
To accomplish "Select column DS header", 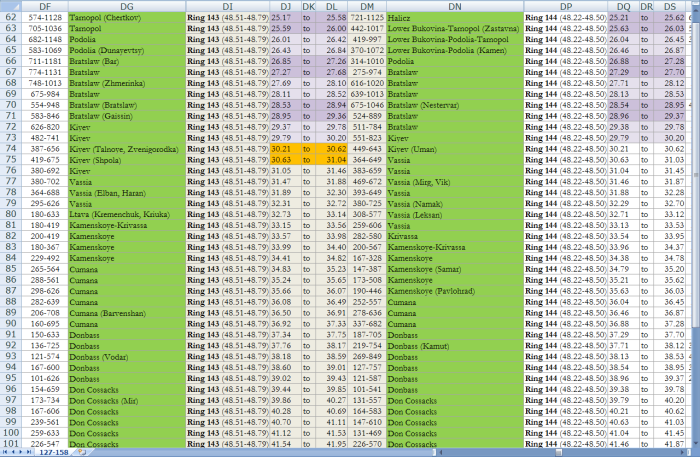I will (x=670, y=6).
